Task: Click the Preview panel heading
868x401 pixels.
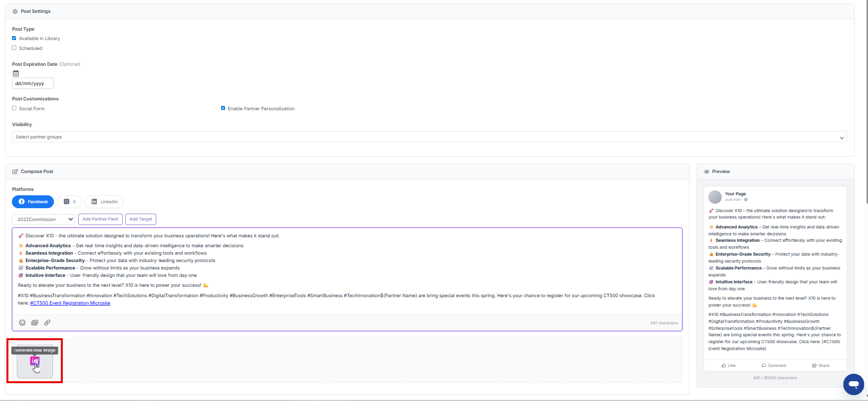Action: pos(721,172)
